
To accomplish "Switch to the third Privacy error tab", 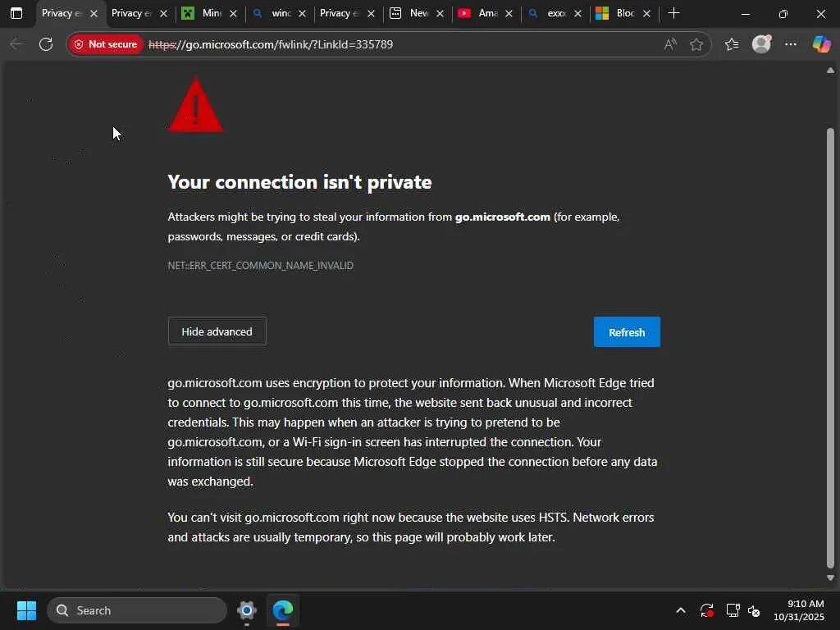I will (340, 13).
